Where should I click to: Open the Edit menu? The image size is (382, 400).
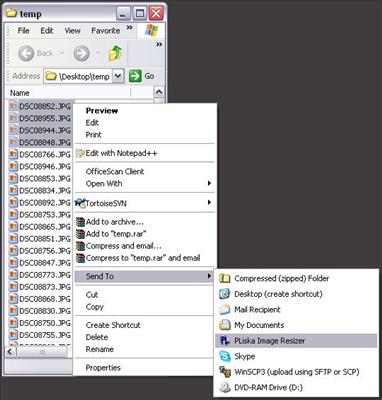click(x=47, y=31)
